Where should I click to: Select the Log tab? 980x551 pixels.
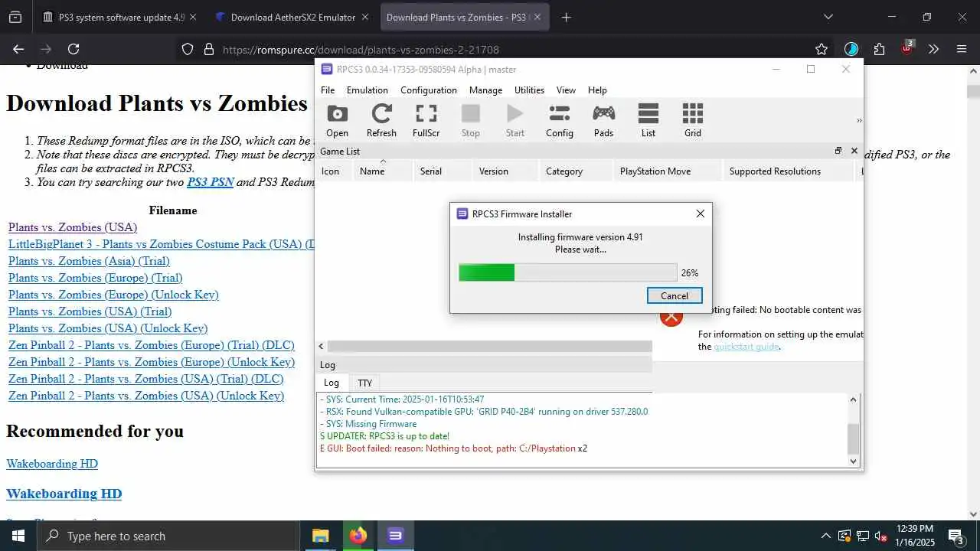click(331, 383)
